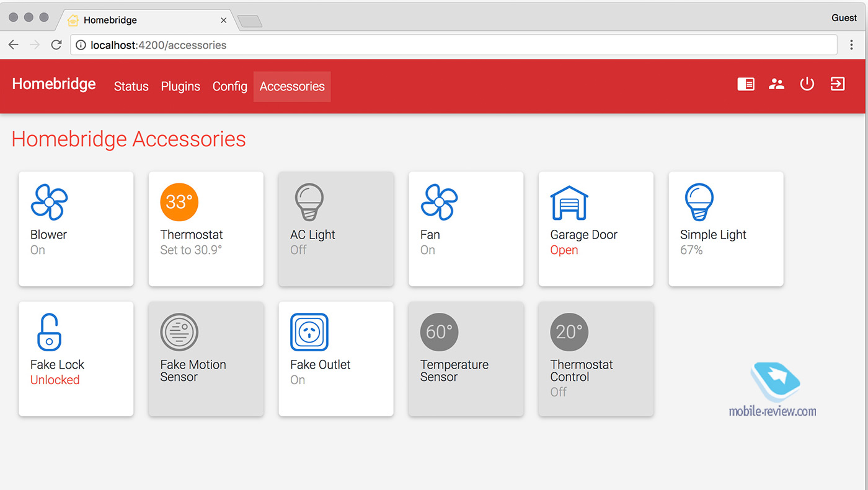Click the power restart icon
Screen dimensions: 868x490
807,84
